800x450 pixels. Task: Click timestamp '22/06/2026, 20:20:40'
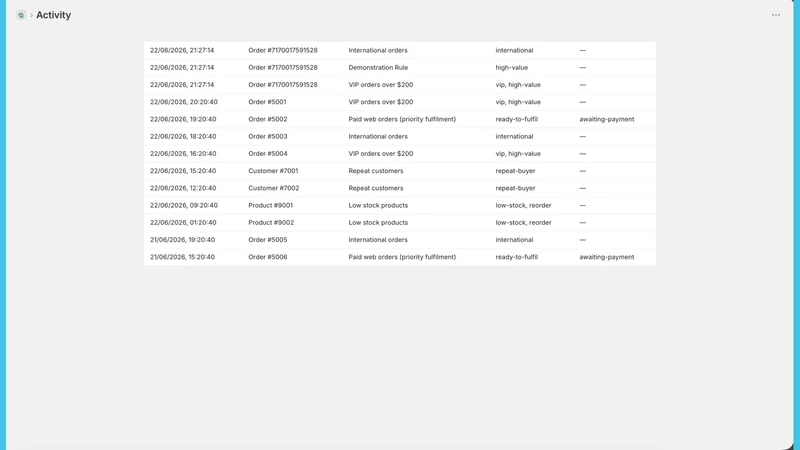(x=184, y=102)
